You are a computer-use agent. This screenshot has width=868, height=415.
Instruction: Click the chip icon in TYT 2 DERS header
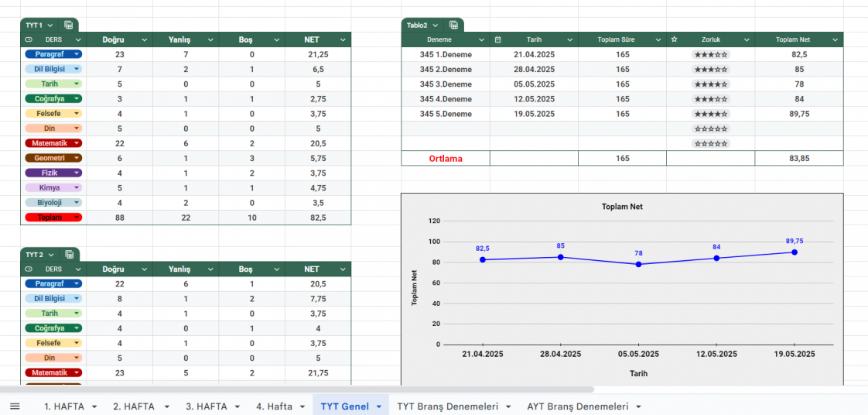pyautogui.click(x=29, y=269)
